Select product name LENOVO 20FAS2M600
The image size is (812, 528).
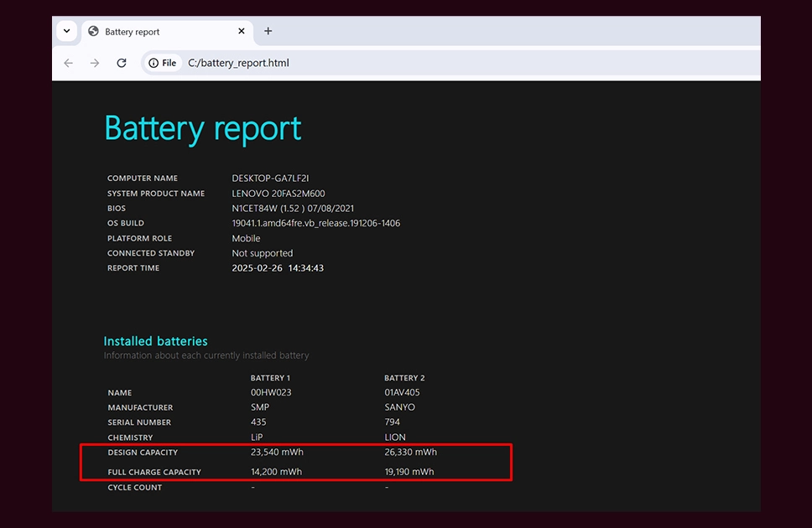278,194
